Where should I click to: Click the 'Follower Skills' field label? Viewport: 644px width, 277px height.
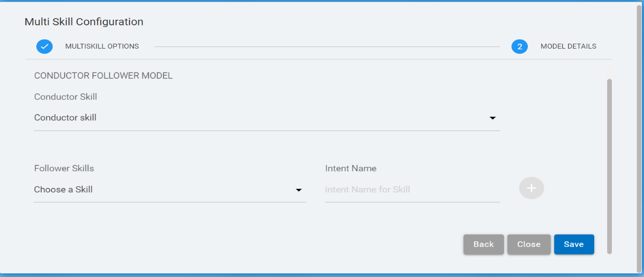click(64, 168)
